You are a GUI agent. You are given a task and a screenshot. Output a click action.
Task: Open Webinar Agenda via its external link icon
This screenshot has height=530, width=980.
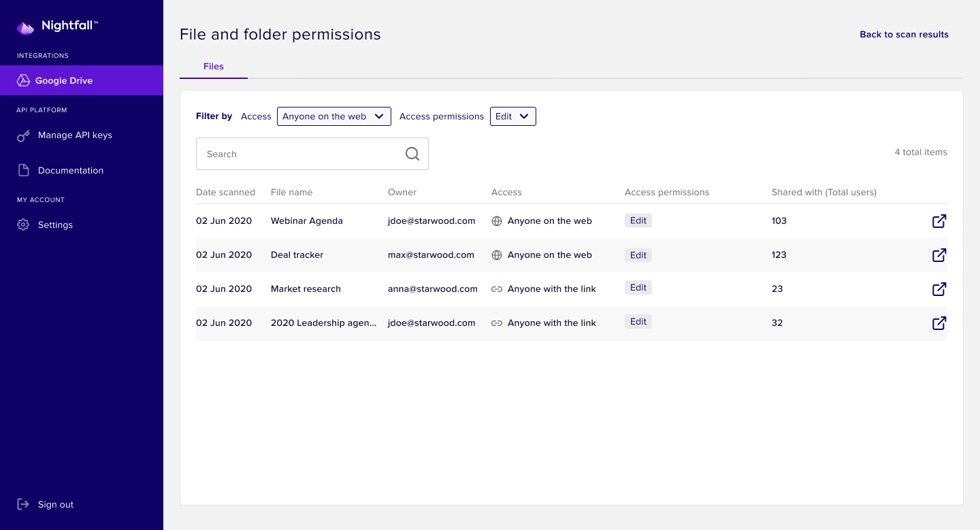point(939,220)
